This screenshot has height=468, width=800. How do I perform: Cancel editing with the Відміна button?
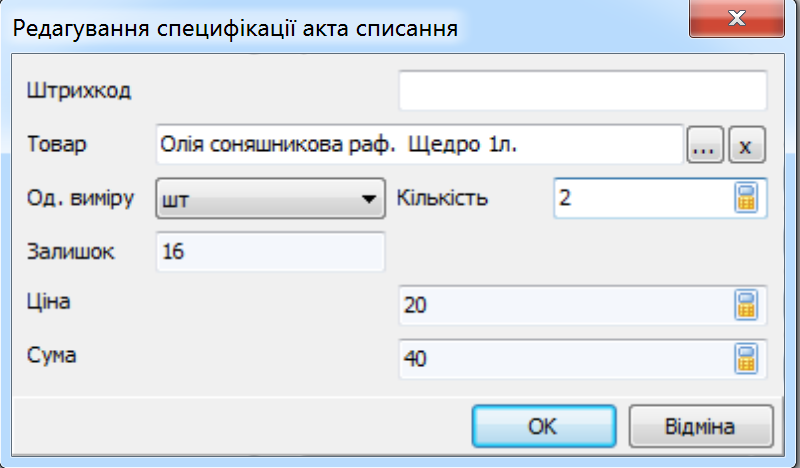(x=701, y=426)
